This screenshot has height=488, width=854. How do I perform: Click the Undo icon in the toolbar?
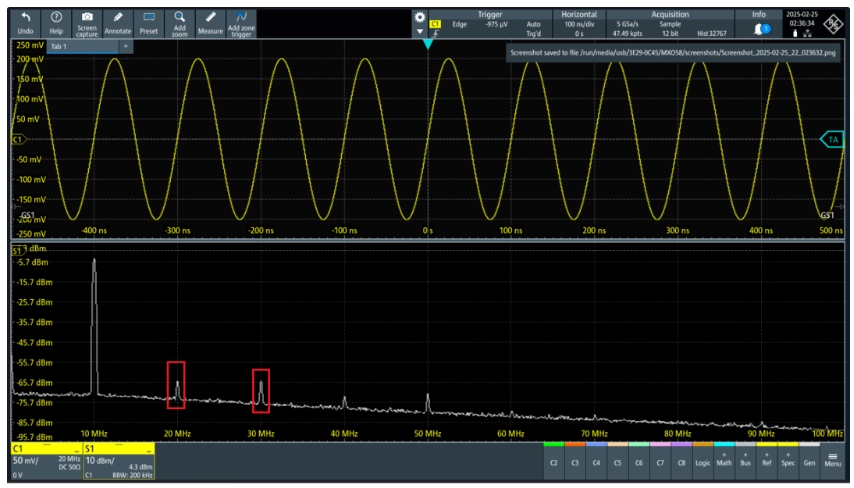(26, 22)
